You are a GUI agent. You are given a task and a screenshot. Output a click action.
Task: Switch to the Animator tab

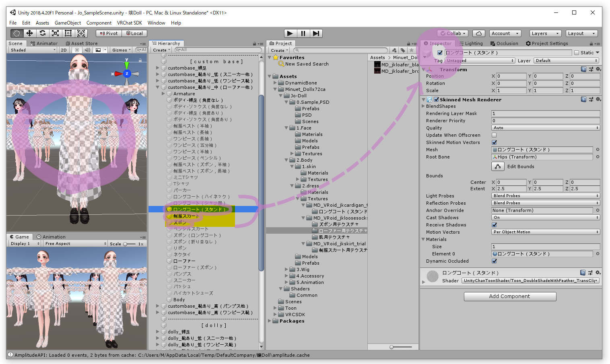[44, 43]
